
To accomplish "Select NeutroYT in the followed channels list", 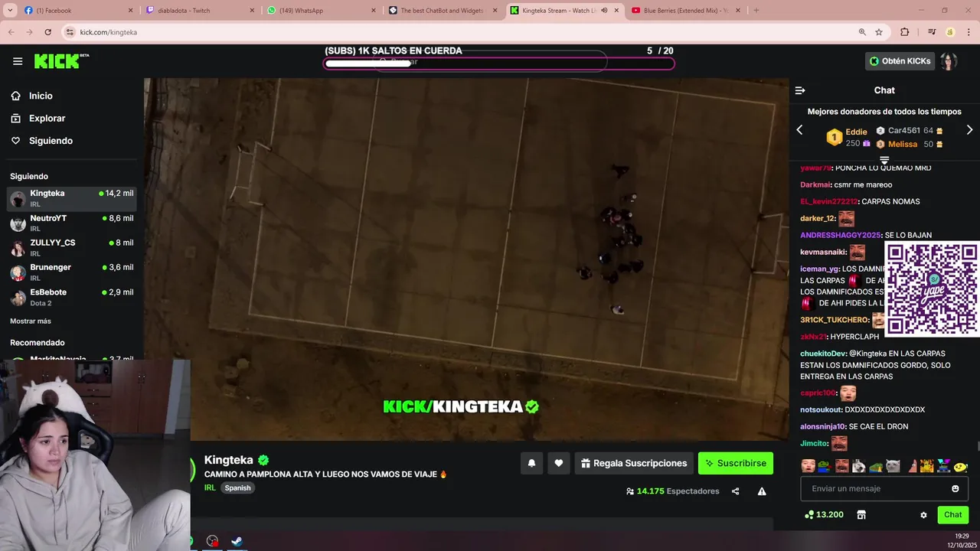I will pyautogui.click(x=72, y=223).
